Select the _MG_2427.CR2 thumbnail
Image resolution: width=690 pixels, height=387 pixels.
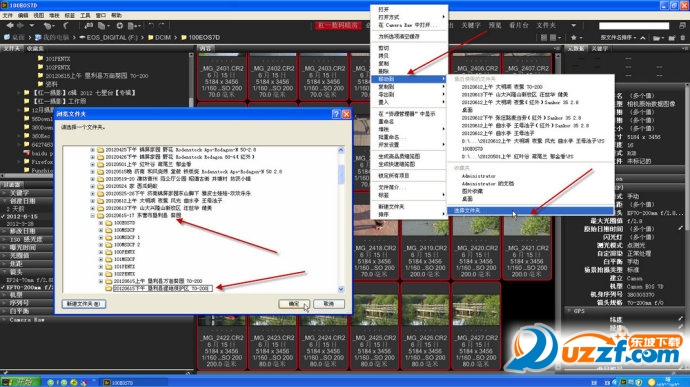(476, 326)
